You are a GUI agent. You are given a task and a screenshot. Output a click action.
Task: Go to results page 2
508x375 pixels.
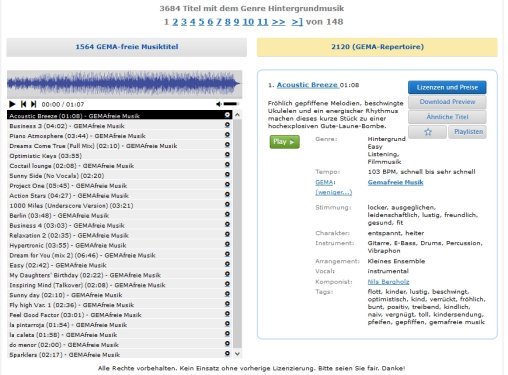[x=175, y=22]
